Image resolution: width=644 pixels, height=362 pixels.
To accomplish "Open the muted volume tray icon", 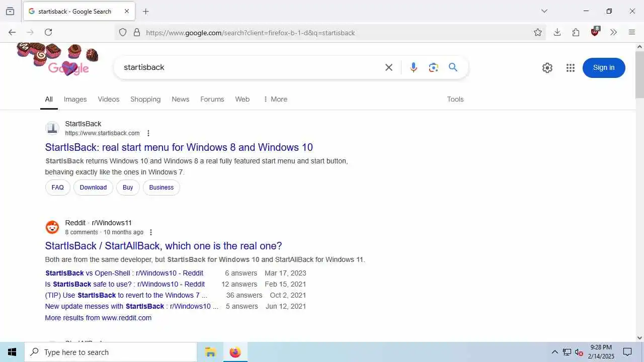I will click(x=579, y=352).
